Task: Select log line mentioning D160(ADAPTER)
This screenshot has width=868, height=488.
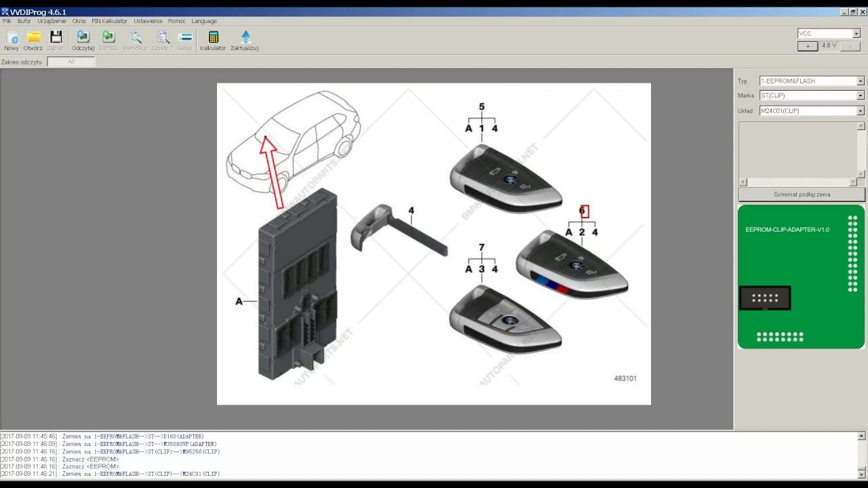Action: click(x=102, y=436)
